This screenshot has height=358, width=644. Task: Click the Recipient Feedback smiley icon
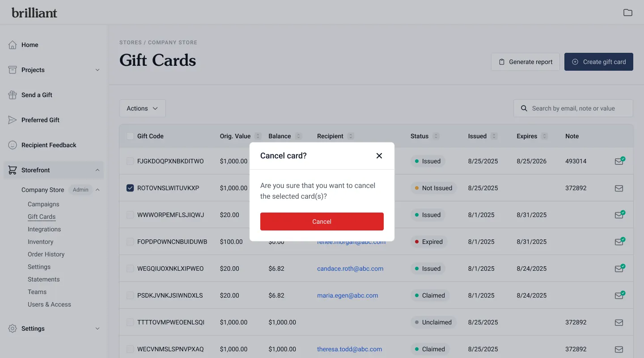click(13, 145)
